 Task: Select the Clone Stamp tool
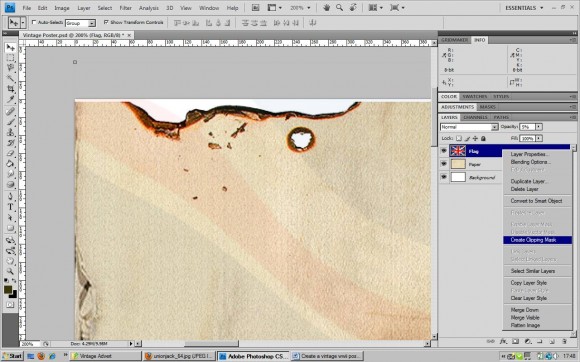10,132
